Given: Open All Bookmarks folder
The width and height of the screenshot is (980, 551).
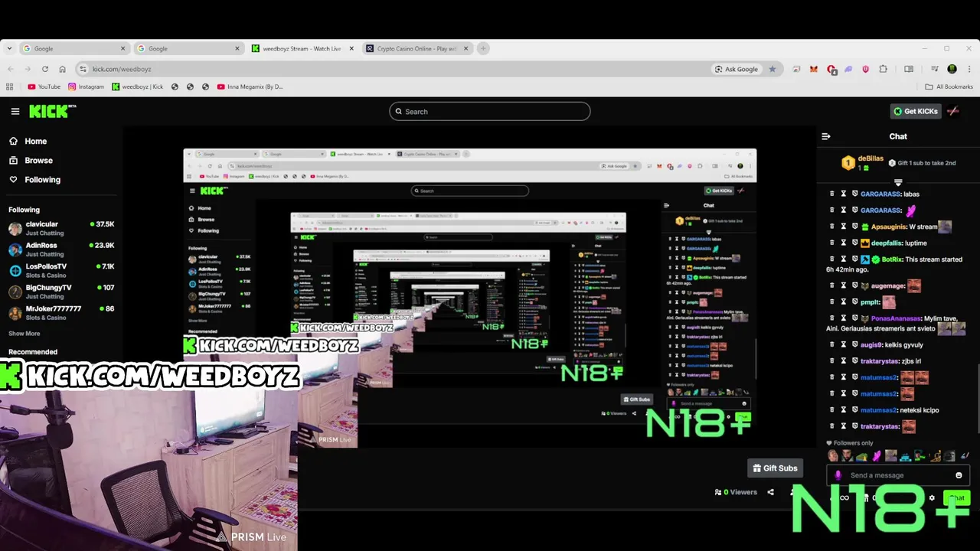Looking at the screenshot, I should pyautogui.click(x=949, y=86).
